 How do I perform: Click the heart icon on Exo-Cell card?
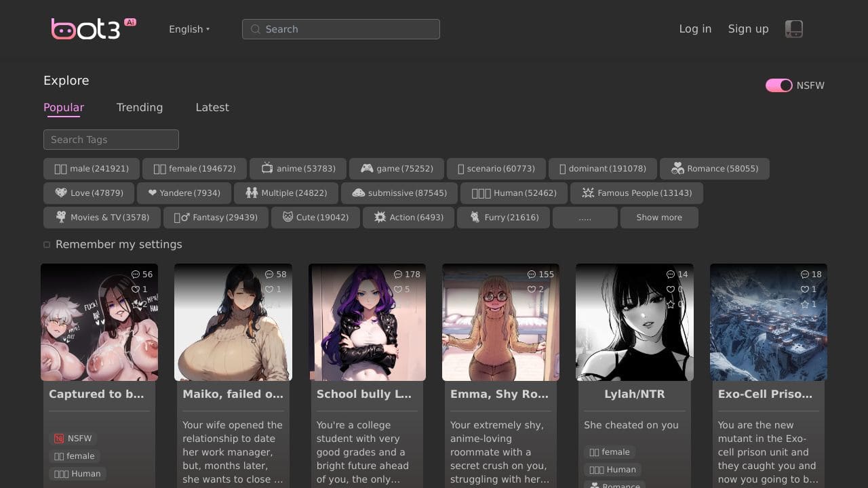click(805, 289)
